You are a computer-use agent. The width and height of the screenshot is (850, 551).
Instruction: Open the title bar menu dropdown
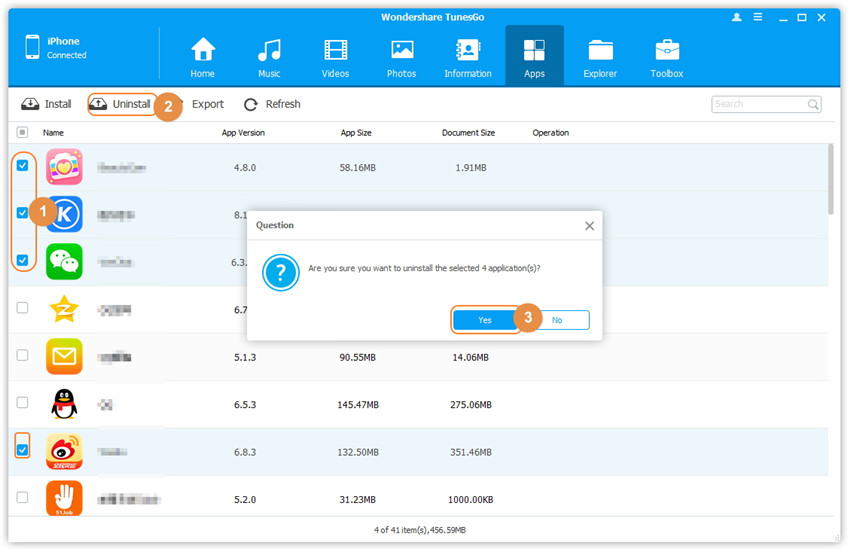click(x=760, y=17)
